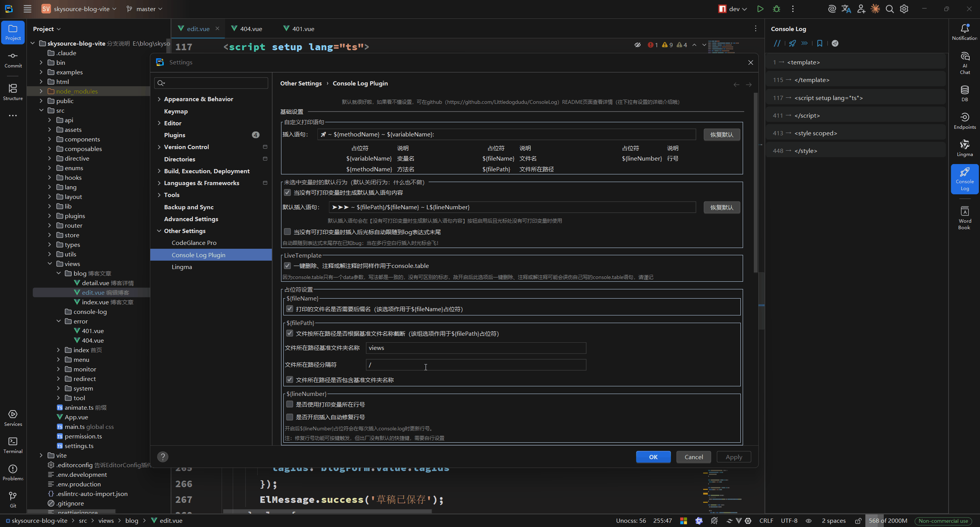Open the main hamburger menu
Viewport: 980px width, 527px height.
coord(27,9)
